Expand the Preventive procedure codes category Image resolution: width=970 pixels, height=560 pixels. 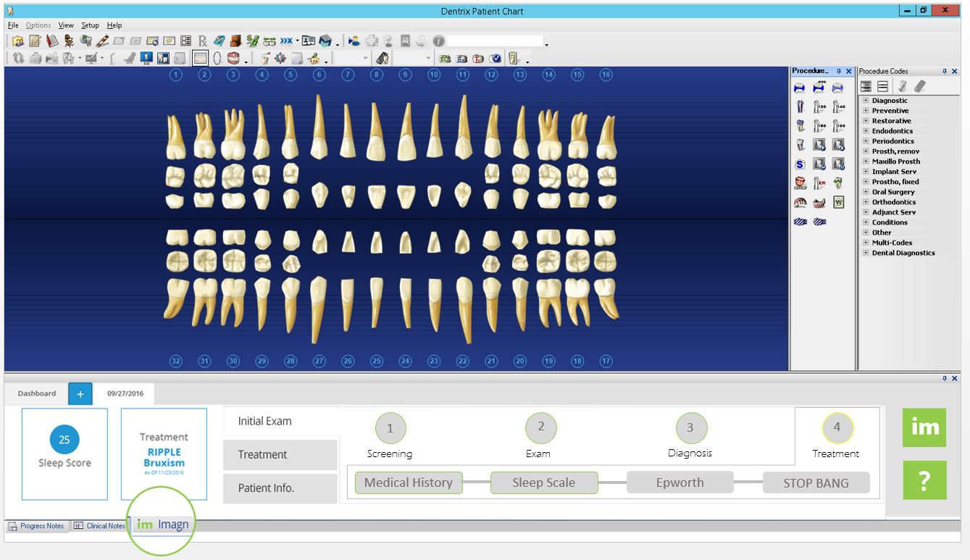(x=866, y=111)
